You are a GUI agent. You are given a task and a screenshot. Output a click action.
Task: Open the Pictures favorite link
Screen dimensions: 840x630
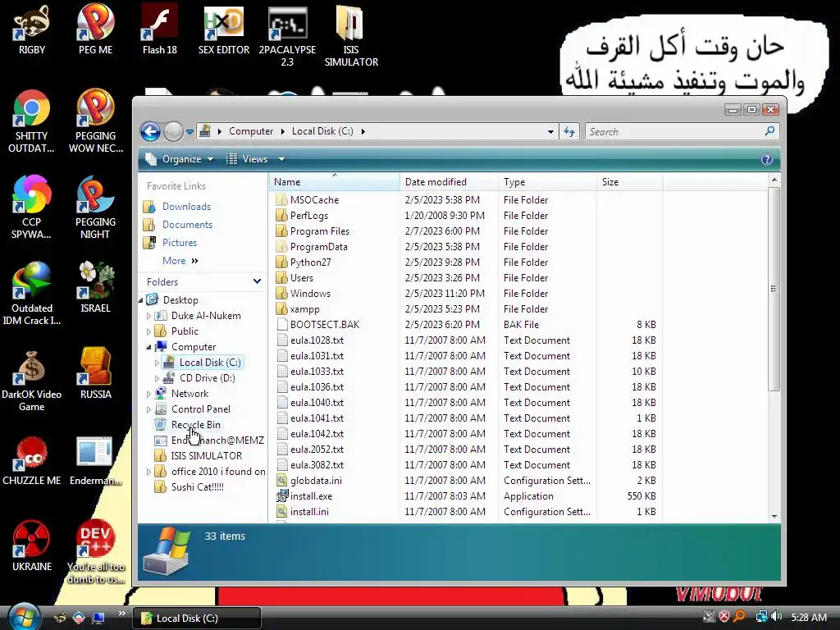pyautogui.click(x=180, y=243)
